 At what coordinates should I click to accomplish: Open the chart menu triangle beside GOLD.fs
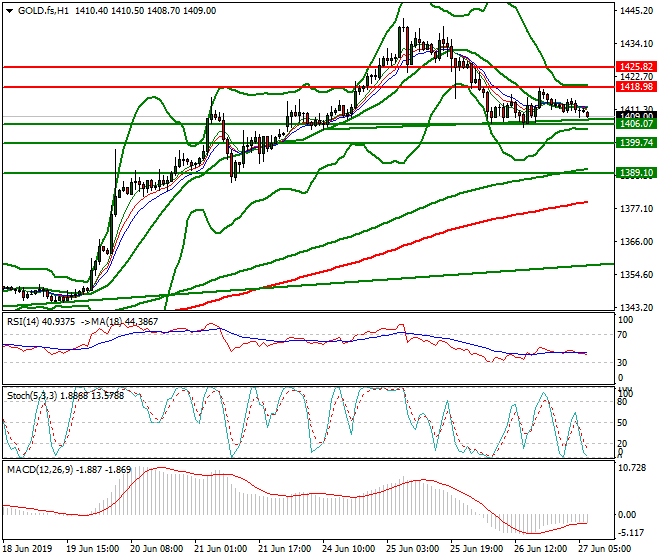click(9, 11)
